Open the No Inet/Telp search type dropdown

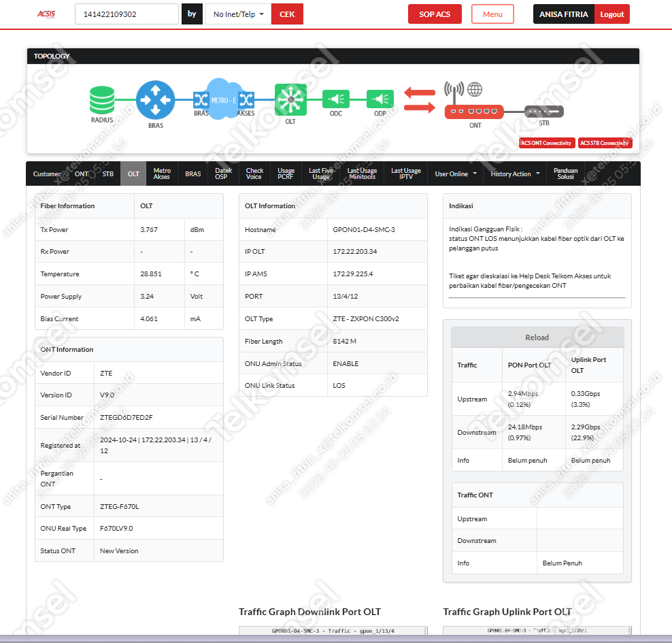(238, 14)
